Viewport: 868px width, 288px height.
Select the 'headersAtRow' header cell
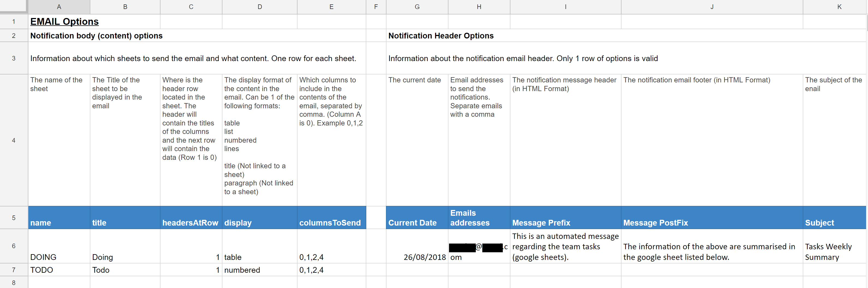[191, 218]
